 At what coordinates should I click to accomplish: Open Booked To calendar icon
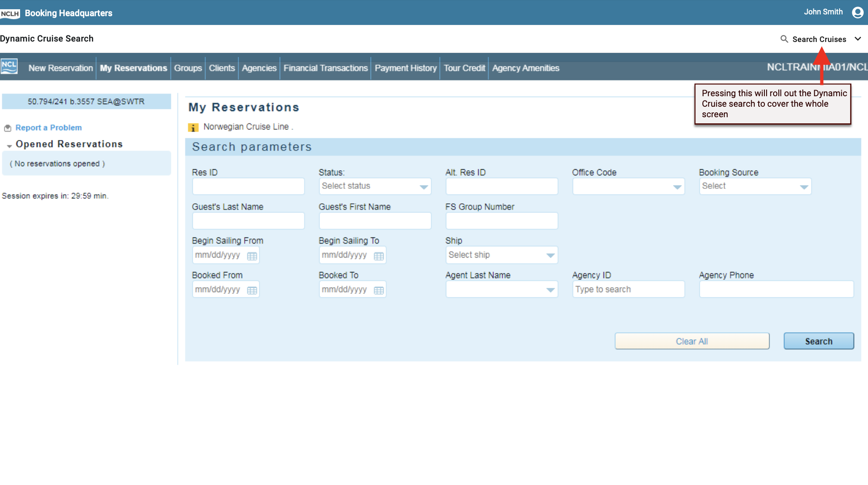(379, 290)
